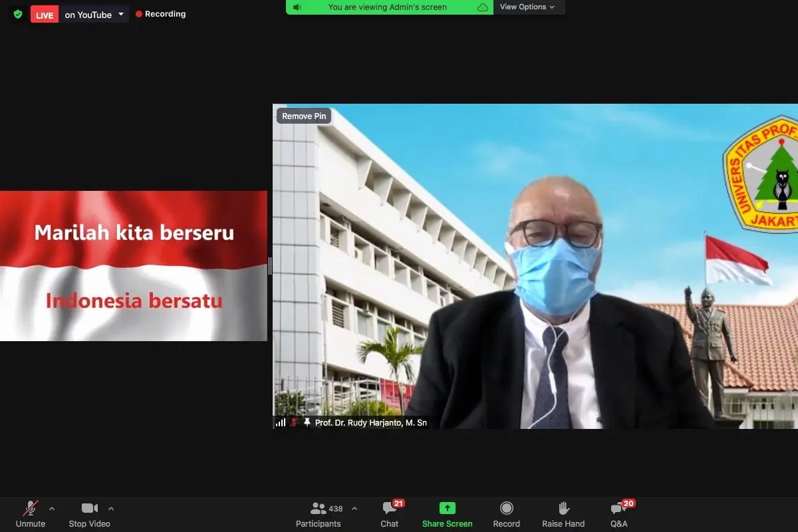Viewport: 798px width, 532px height.
Task: Expand participants options arrow
Action: pos(354,509)
